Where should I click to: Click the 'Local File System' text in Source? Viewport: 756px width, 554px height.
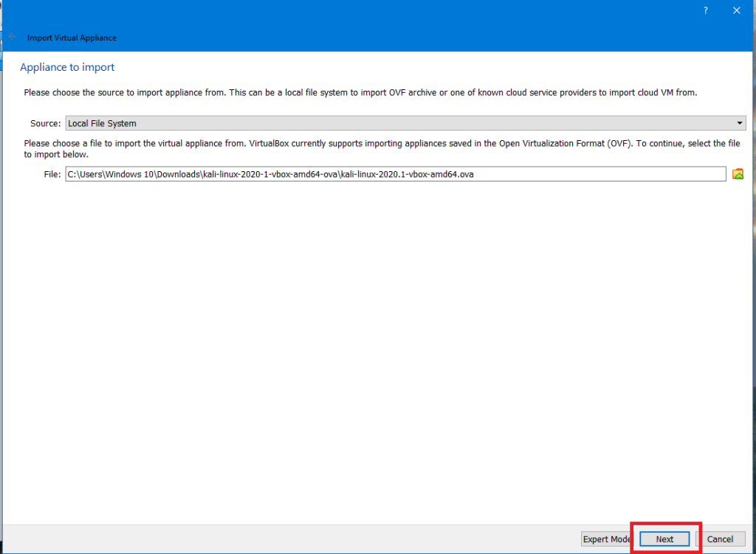coord(102,123)
